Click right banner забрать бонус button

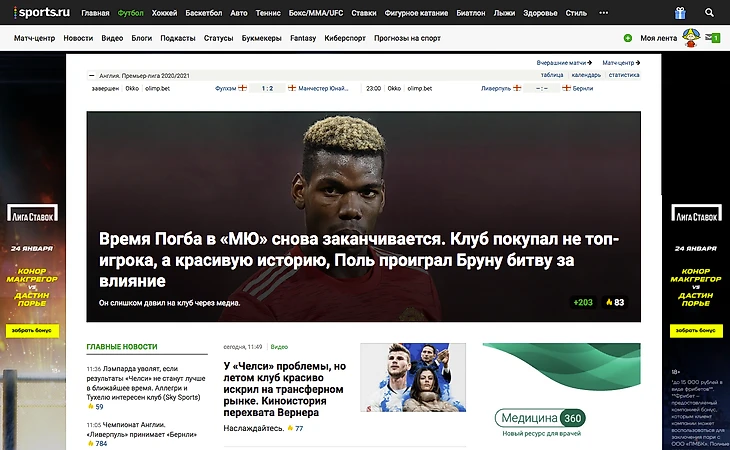(x=696, y=330)
